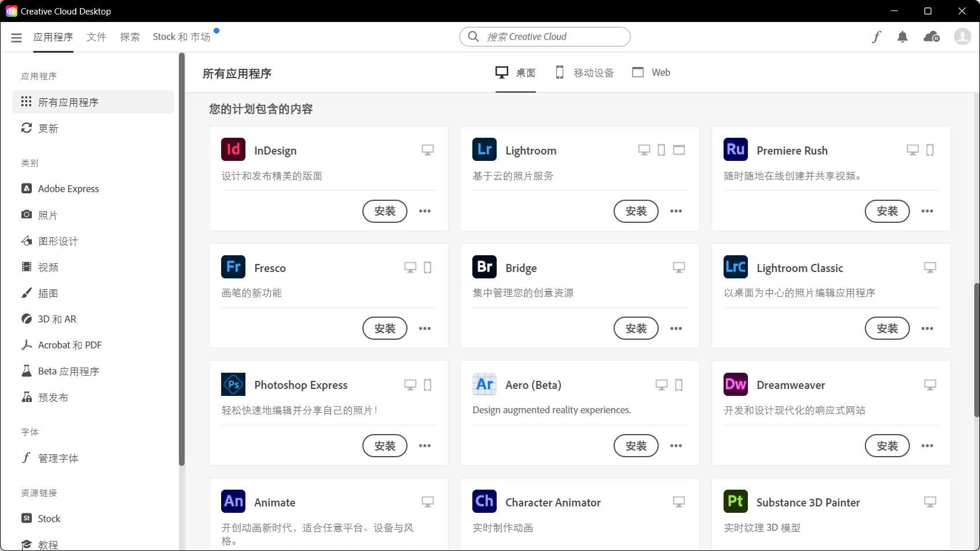Open more options for Fresco
The width and height of the screenshot is (980, 551).
425,329
